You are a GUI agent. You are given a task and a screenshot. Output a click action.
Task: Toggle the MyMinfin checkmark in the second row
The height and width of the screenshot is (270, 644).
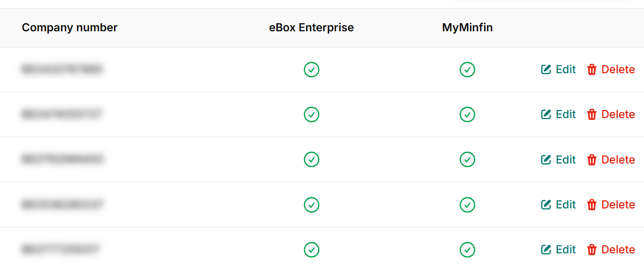467,115
